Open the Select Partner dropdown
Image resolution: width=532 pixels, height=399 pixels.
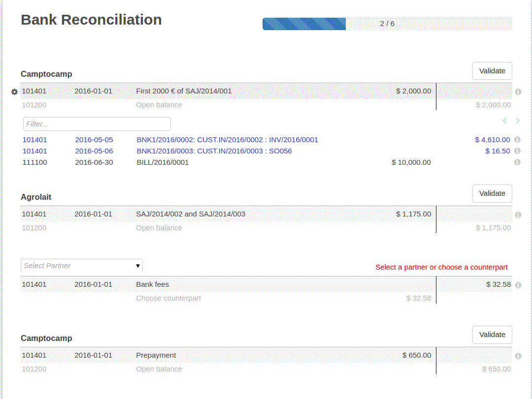point(82,266)
